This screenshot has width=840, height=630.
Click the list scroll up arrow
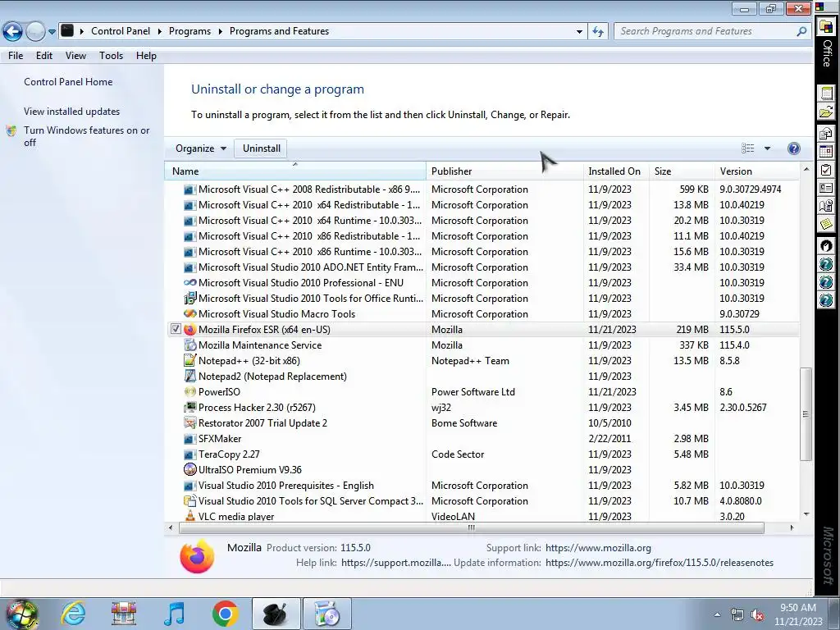(806, 169)
